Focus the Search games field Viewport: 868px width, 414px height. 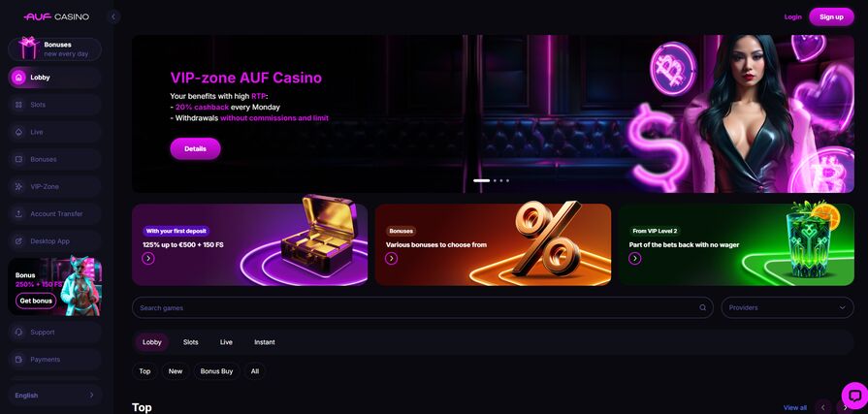[423, 307]
